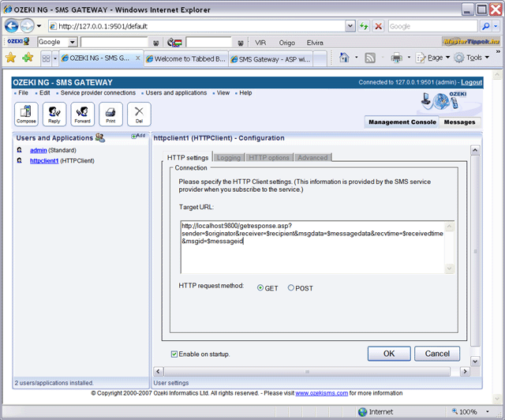
Task: Select the POST request method
Action: (291, 287)
